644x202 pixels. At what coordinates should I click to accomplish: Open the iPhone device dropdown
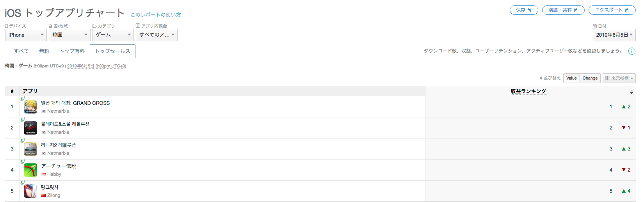click(x=26, y=35)
